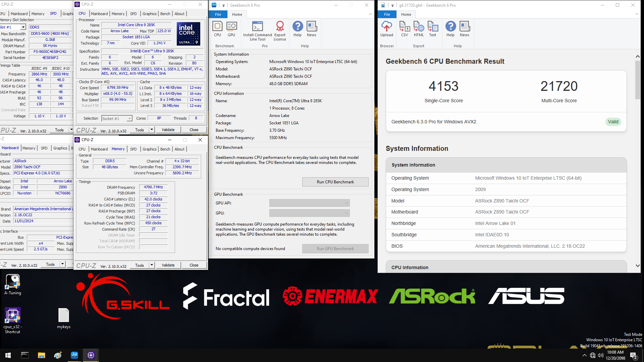Click the Intel Core Ultra 9 logo in CPU-Z
The width and height of the screenshot is (644, 362).
tap(189, 34)
